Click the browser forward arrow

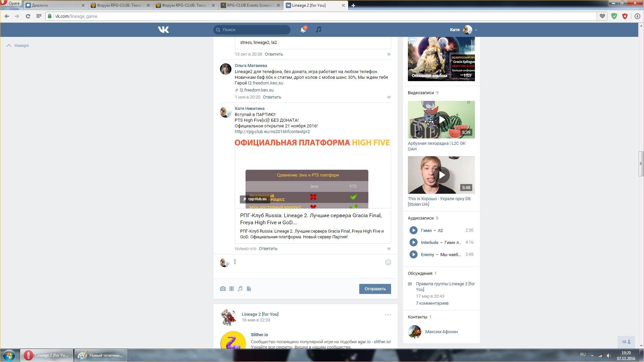[17, 16]
